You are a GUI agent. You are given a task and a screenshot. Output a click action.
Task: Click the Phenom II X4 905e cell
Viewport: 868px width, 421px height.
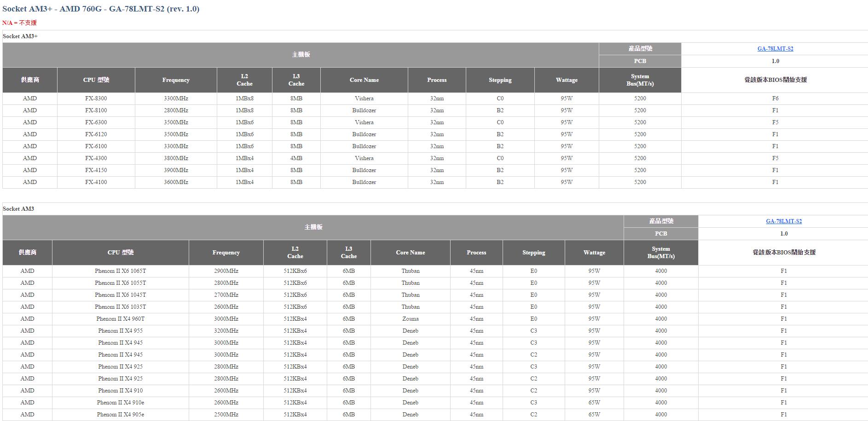(x=121, y=415)
